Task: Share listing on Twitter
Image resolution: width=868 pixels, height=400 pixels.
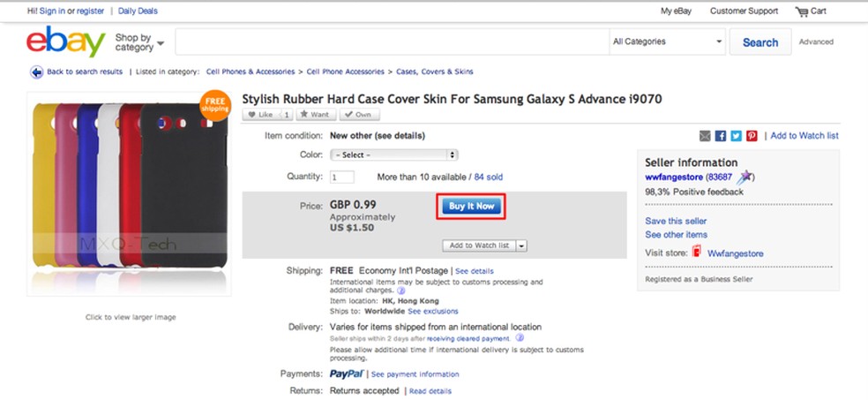Action: click(737, 136)
